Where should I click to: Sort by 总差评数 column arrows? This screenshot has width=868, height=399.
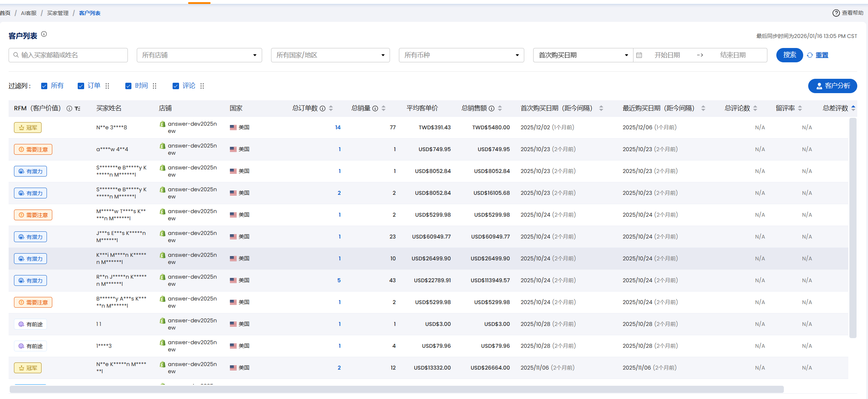[853, 108]
